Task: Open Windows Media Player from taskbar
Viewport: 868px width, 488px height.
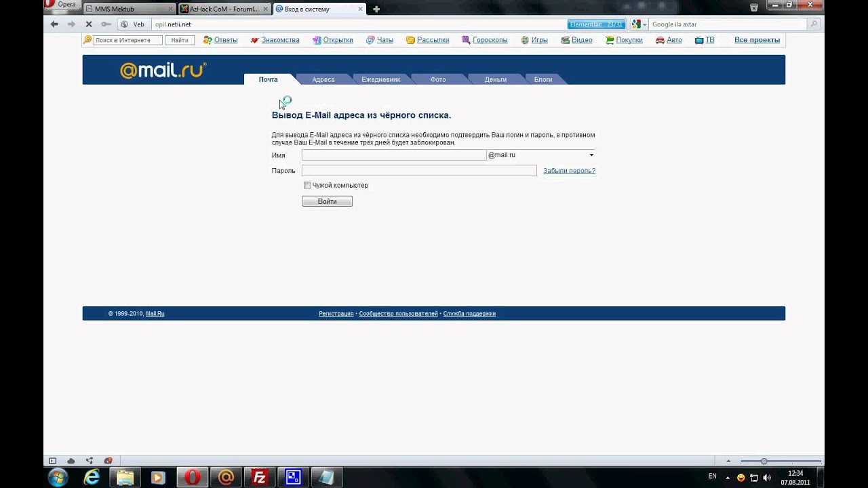Action: [x=158, y=477]
